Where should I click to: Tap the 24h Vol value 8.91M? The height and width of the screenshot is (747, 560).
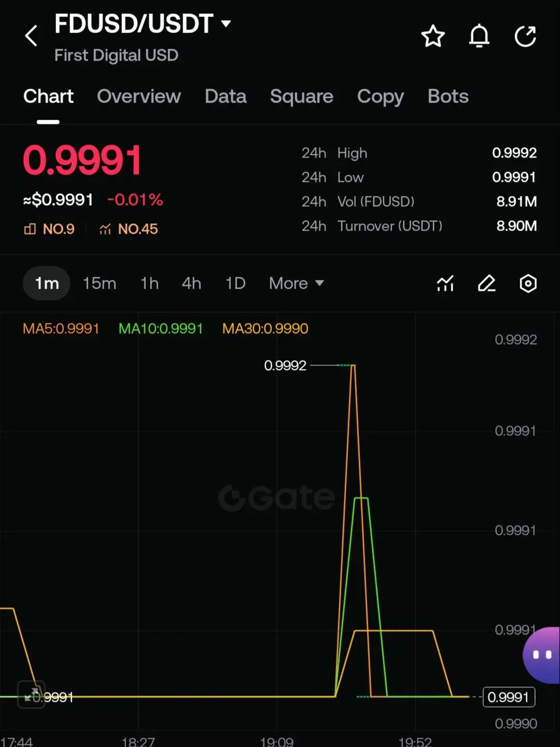click(x=516, y=202)
